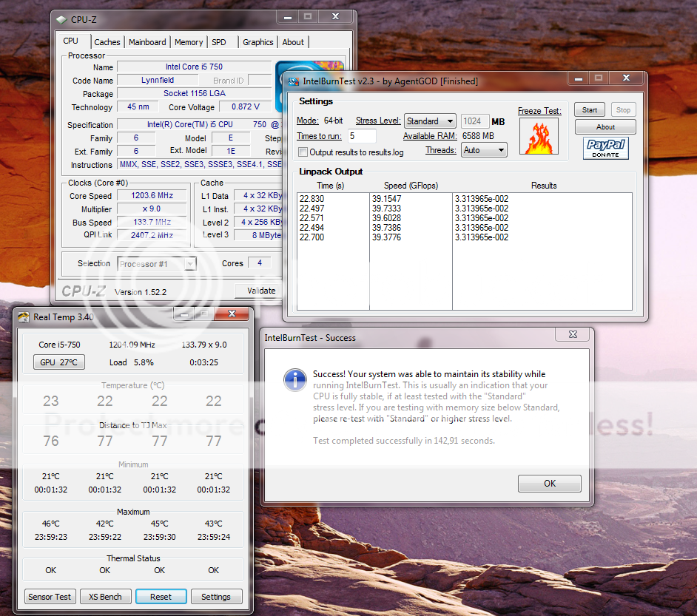The width and height of the screenshot is (697, 616).
Task: Click the Intel Core i5 logo
Action: (309, 68)
